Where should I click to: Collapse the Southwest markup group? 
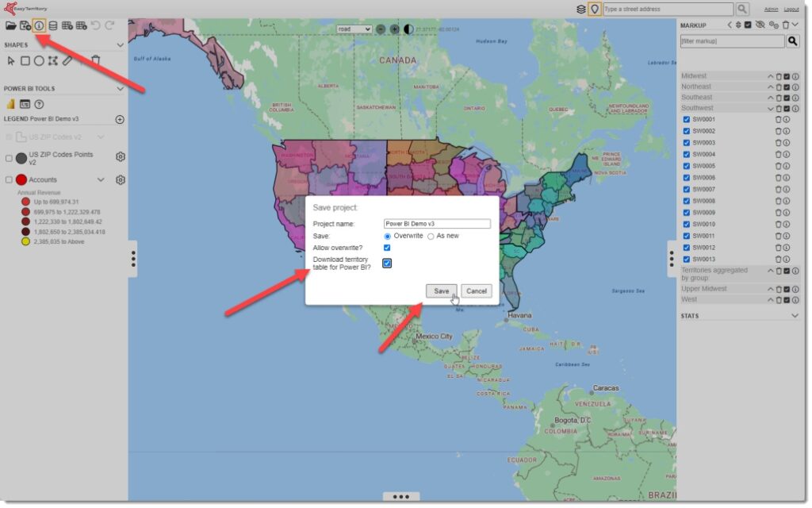[770, 108]
